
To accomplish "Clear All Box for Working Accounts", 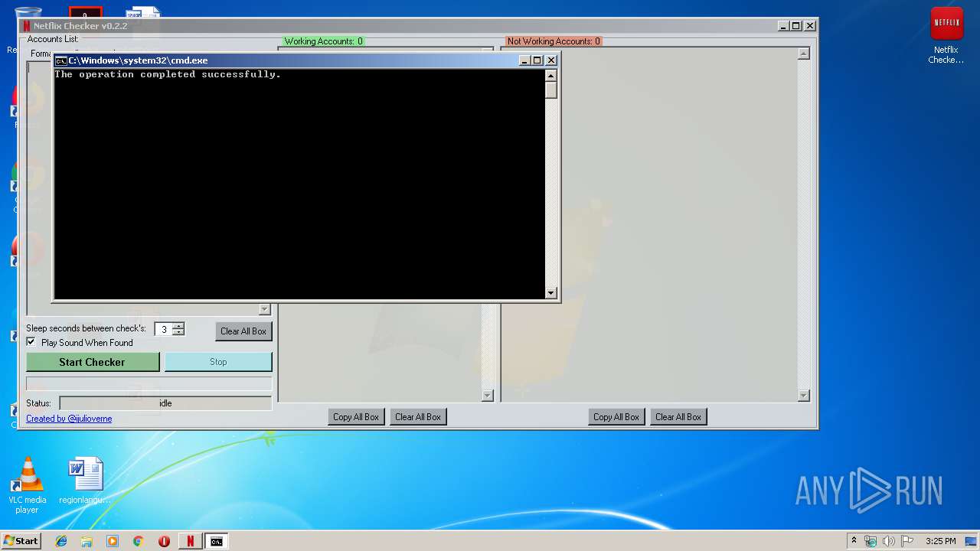I will pos(418,417).
